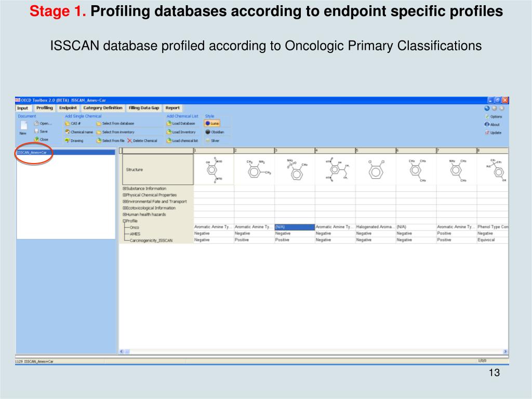
Task: Open the Report tab
Action: tap(172, 108)
